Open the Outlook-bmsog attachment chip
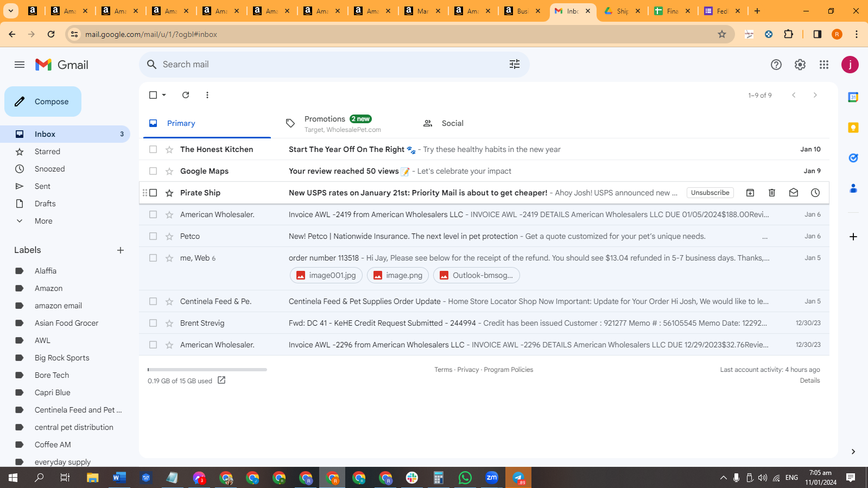 [477, 275]
